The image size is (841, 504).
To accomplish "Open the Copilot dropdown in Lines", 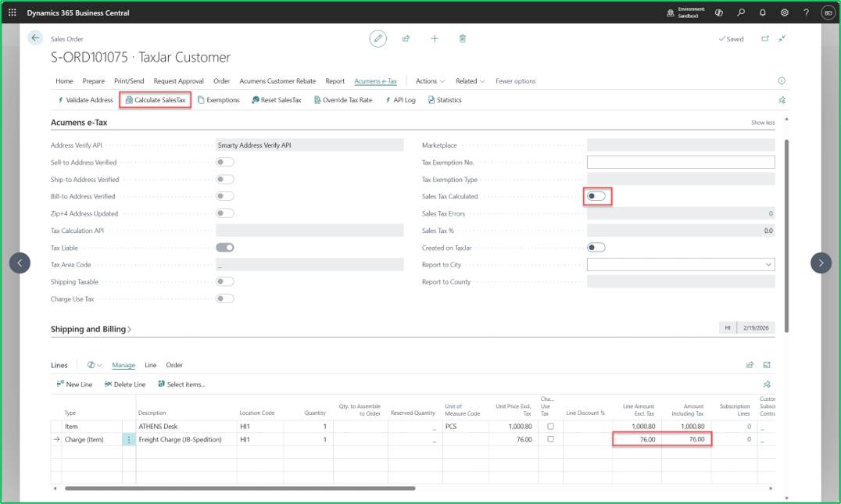I will 95,365.
